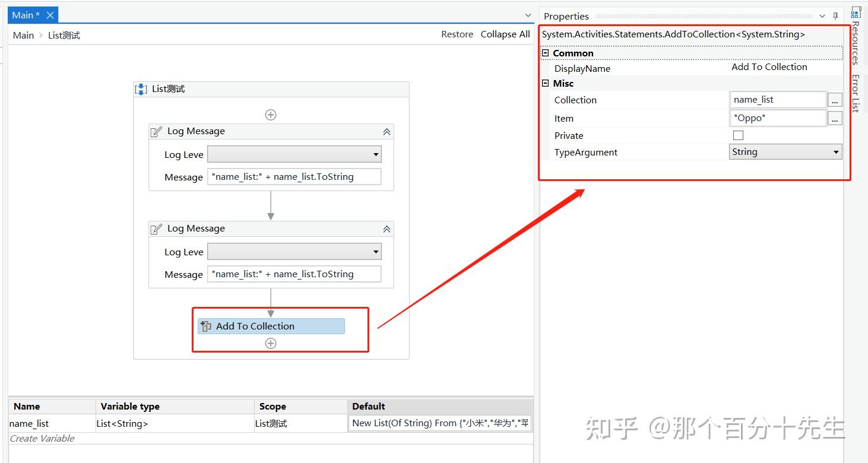Select the List测试 sequence icon

(140, 88)
